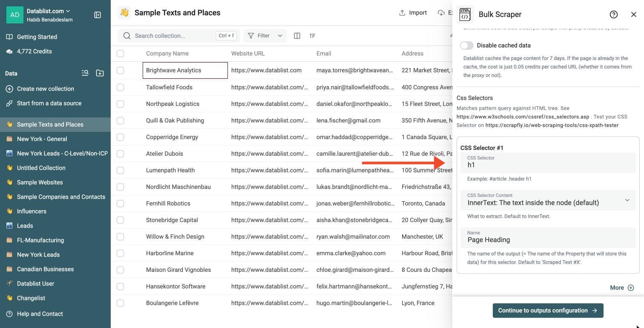The width and height of the screenshot is (644, 328).
Task: Click Continue to outputs configuration button
Action: [x=548, y=311]
